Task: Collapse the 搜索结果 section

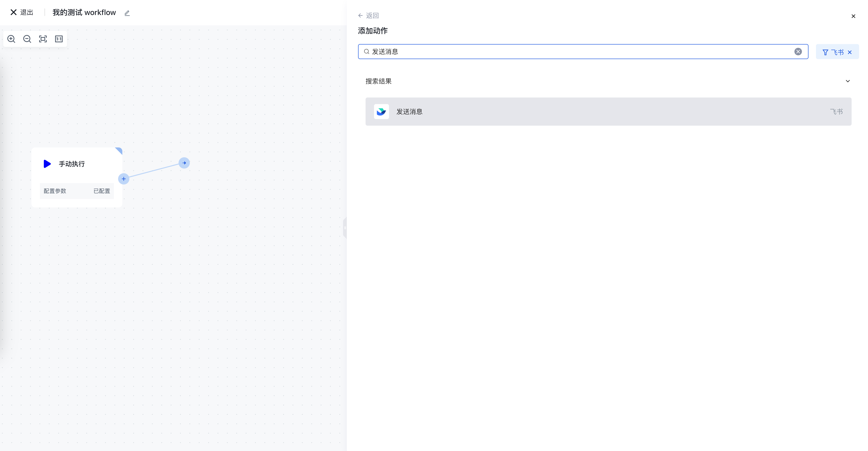Action: tap(848, 81)
